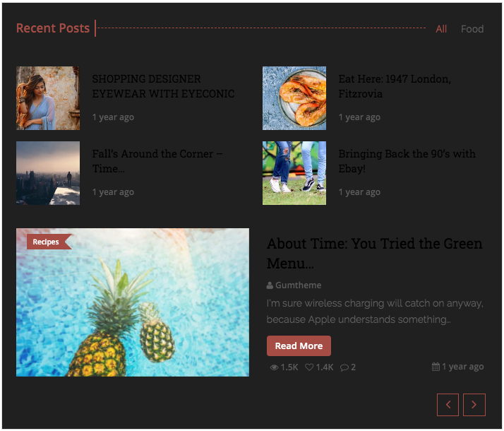Select the Food filter tab

pos(472,29)
